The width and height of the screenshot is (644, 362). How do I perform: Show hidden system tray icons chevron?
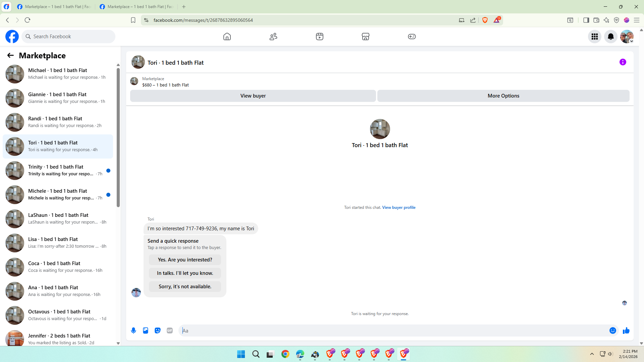592,354
